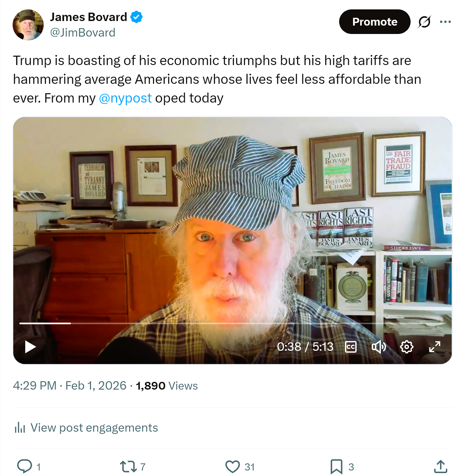Mute the video sound
This screenshot has width=465, height=476.
(379, 347)
